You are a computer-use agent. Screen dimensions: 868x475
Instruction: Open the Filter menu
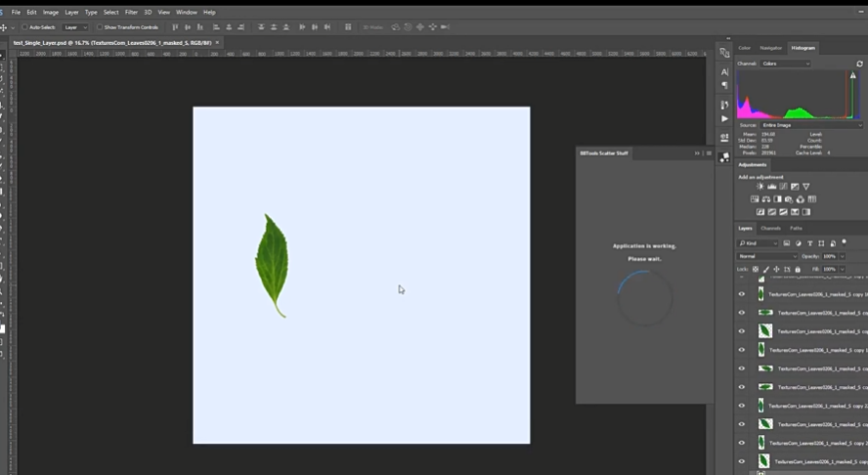click(x=131, y=12)
